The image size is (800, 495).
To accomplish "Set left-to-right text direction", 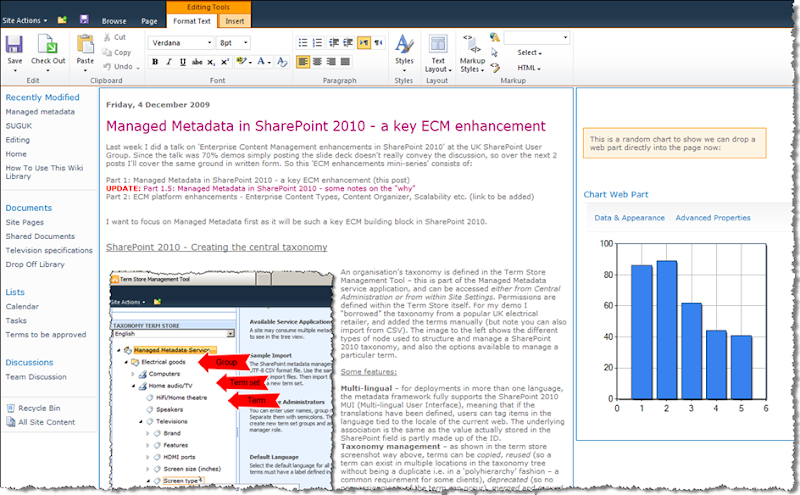I will [x=364, y=43].
